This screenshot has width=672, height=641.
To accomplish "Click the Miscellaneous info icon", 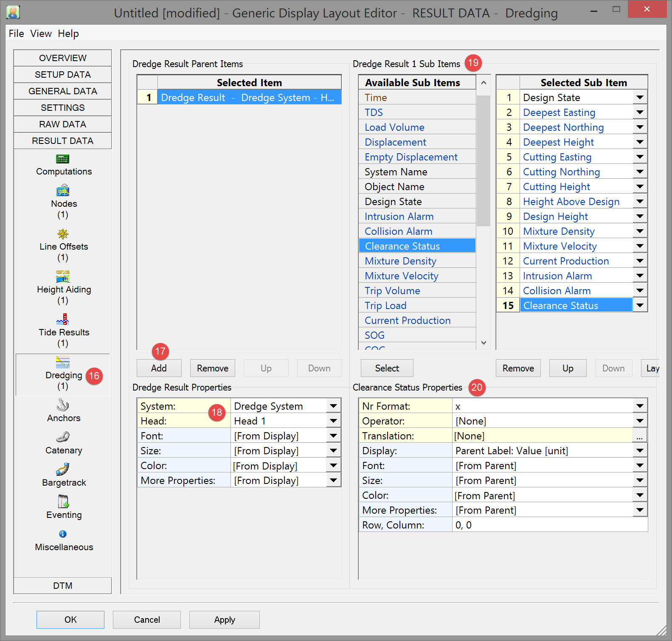I will tap(63, 534).
